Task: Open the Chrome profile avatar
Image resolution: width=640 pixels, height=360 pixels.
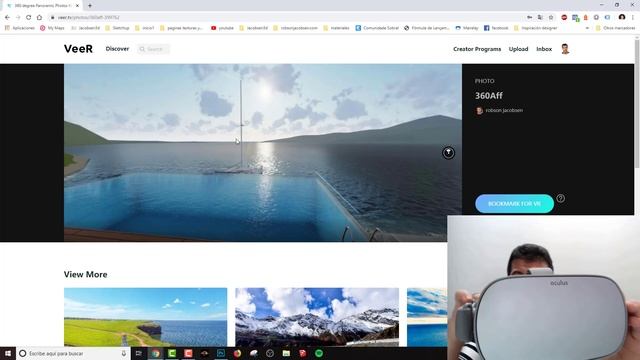Action: [x=622, y=17]
